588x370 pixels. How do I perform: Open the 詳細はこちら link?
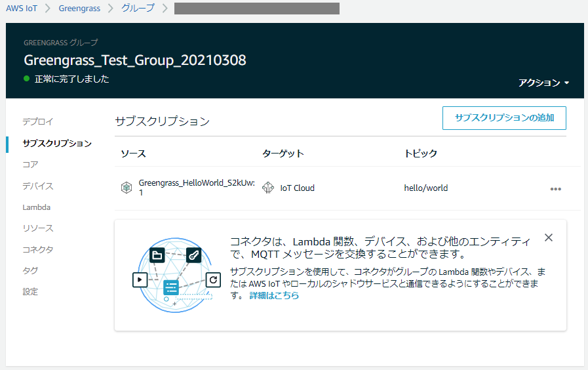tap(274, 296)
